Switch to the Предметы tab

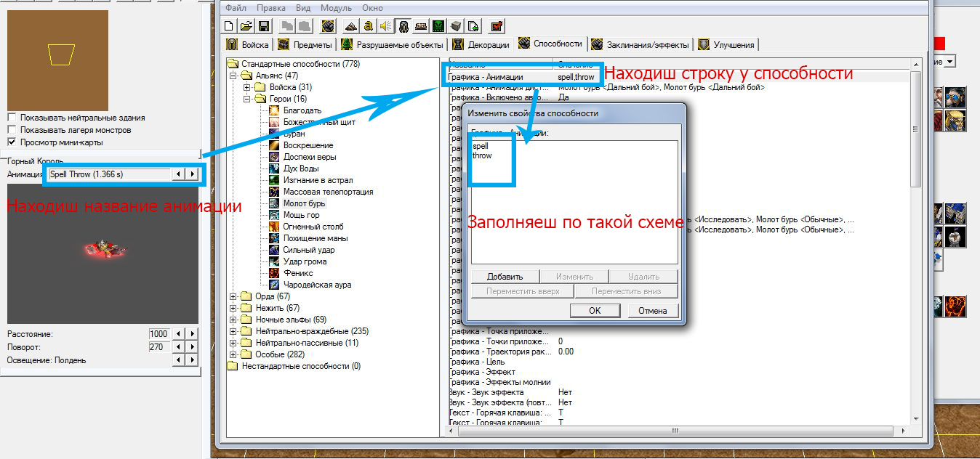(x=305, y=45)
